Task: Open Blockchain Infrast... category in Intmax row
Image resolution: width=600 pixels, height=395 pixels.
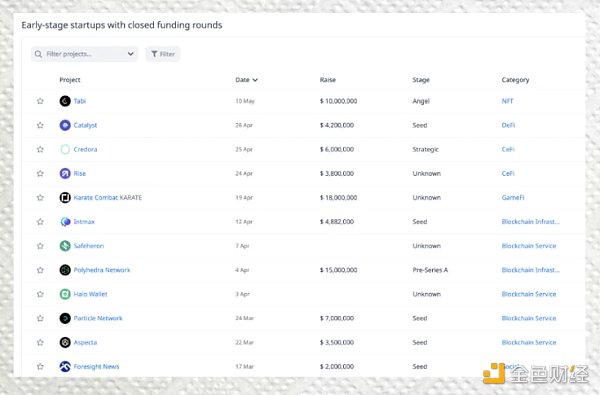Action: (530, 222)
